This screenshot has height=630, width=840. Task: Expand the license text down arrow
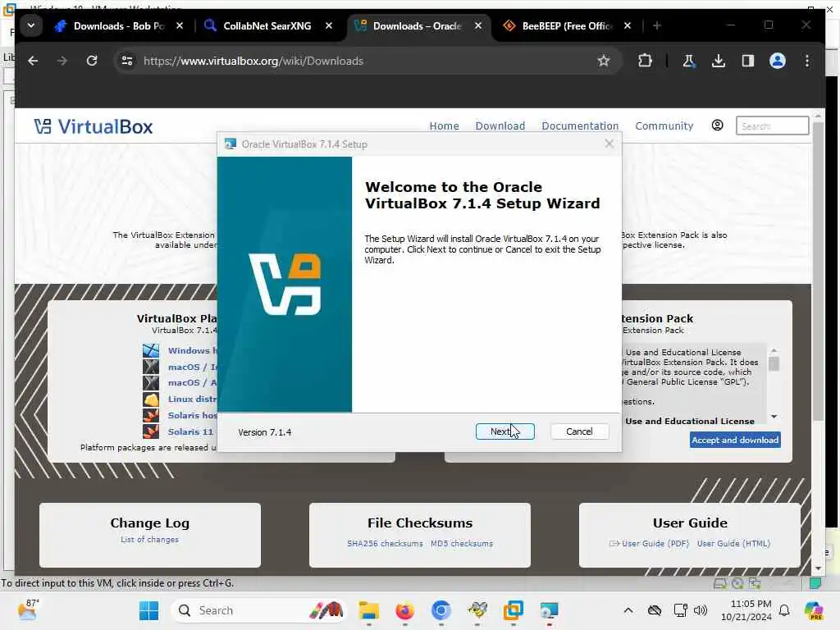coord(774,416)
